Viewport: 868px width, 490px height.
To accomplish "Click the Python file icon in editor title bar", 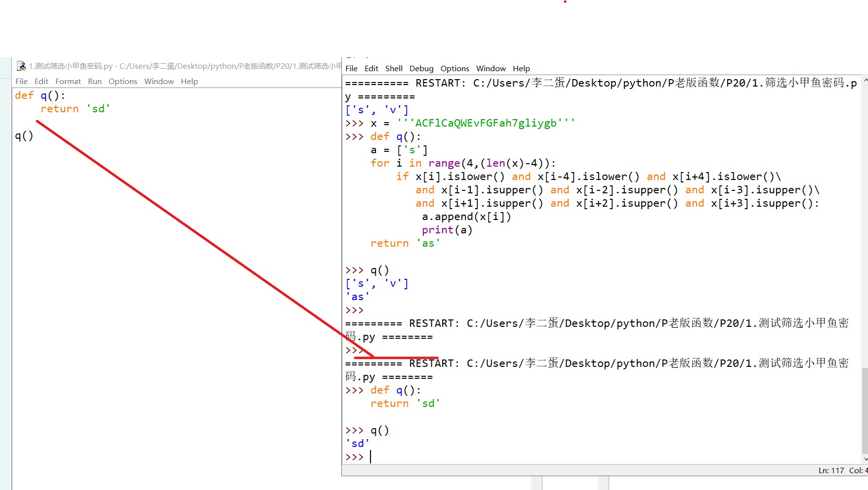I will coord(21,66).
